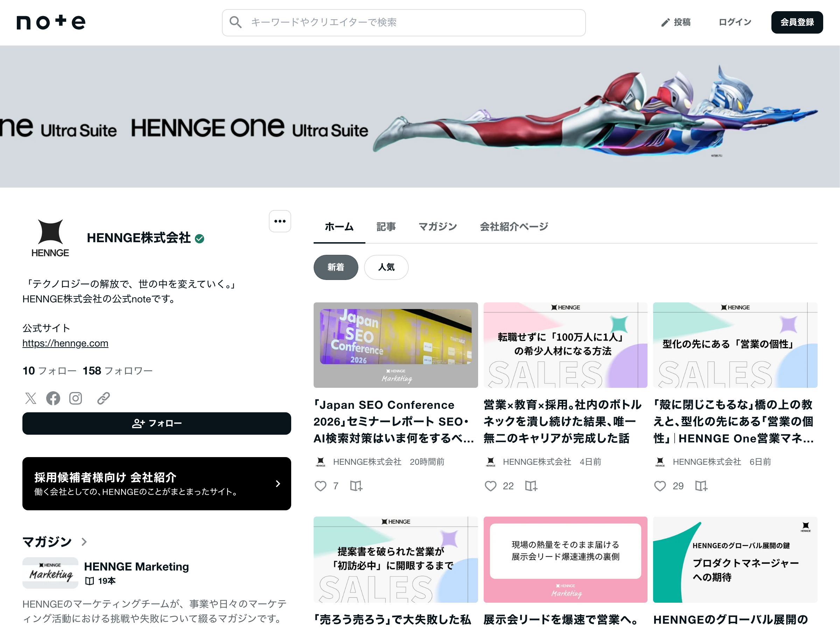This screenshot has height=630, width=840.
Task: Open the 展示会リード爆速連携の裏側 thumbnail
Action: click(x=566, y=559)
